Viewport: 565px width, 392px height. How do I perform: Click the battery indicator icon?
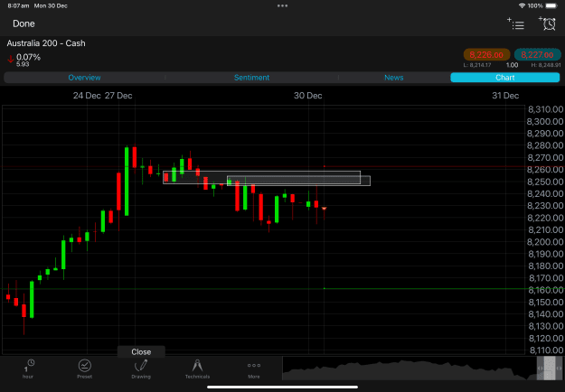[551, 5]
